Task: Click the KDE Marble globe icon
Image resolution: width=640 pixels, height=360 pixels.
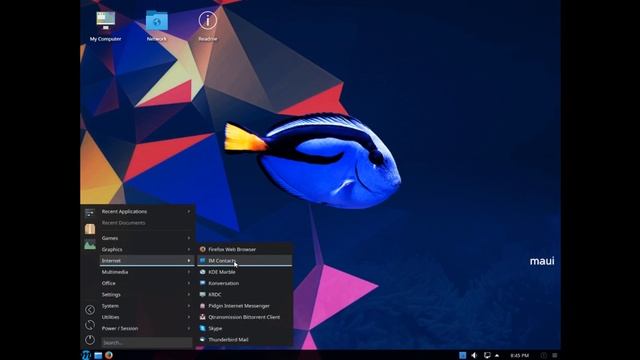Action: (202, 272)
